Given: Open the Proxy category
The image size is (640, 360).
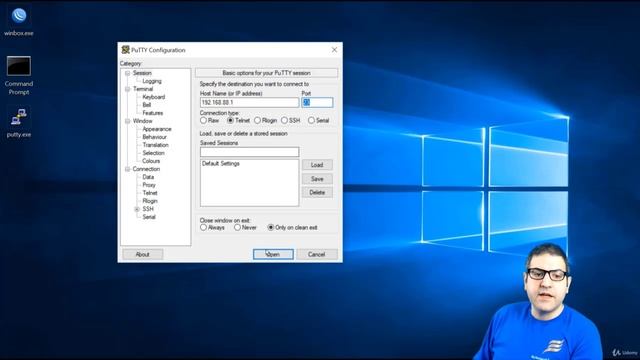Looking at the screenshot, I should click(149, 185).
